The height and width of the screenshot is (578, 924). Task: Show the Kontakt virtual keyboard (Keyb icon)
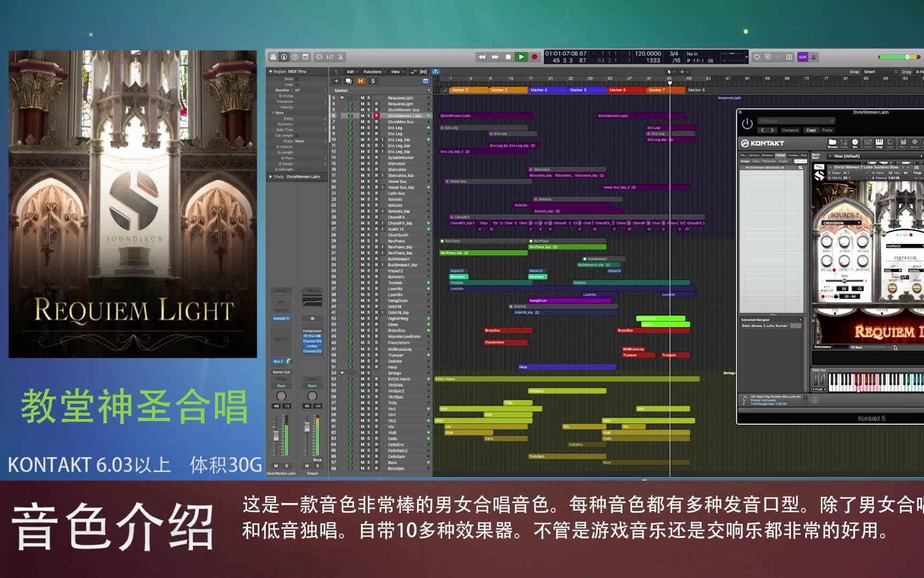pyautogui.click(x=879, y=143)
